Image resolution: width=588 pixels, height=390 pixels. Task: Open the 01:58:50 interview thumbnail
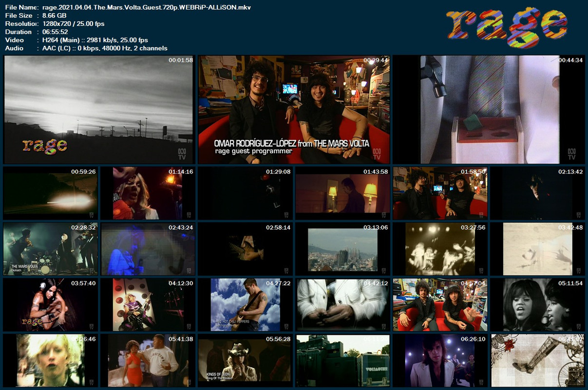(x=440, y=193)
